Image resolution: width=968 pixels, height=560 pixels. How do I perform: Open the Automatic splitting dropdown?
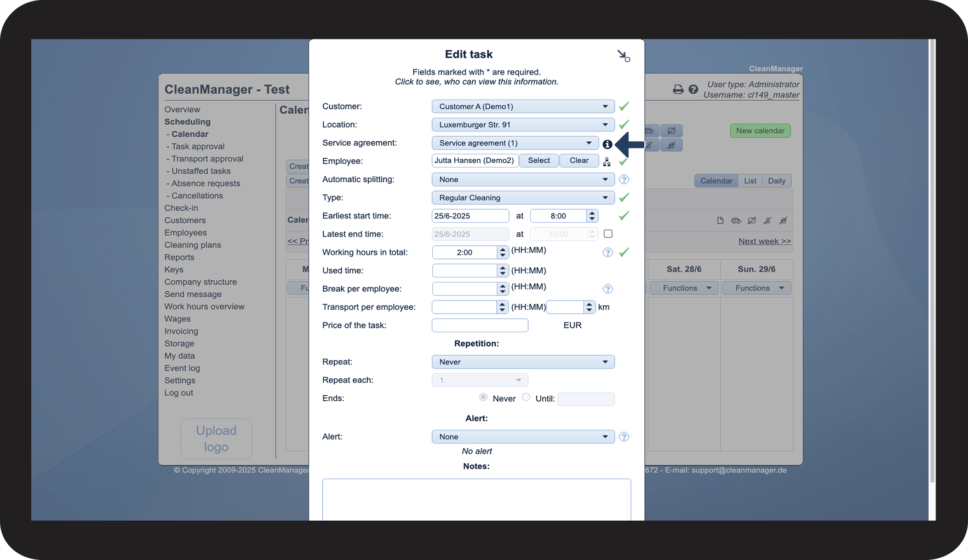click(x=523, y=180)
